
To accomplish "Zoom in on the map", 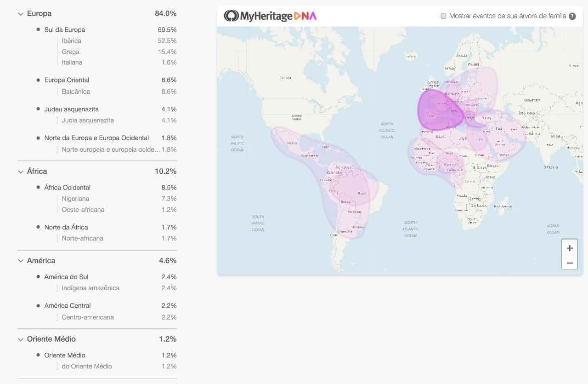I will click(570, 248).
